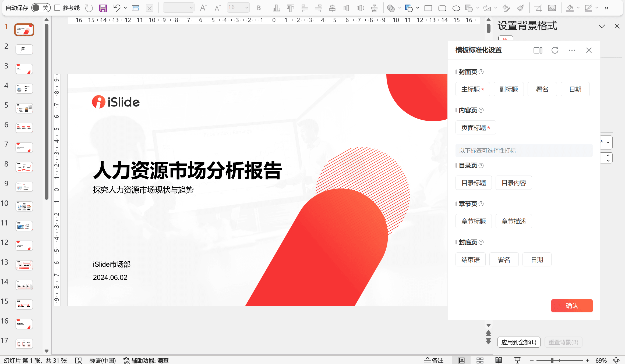Open the 设置背景格式 pane options chevron
This screenshot has height=364, width=625.
602,26
